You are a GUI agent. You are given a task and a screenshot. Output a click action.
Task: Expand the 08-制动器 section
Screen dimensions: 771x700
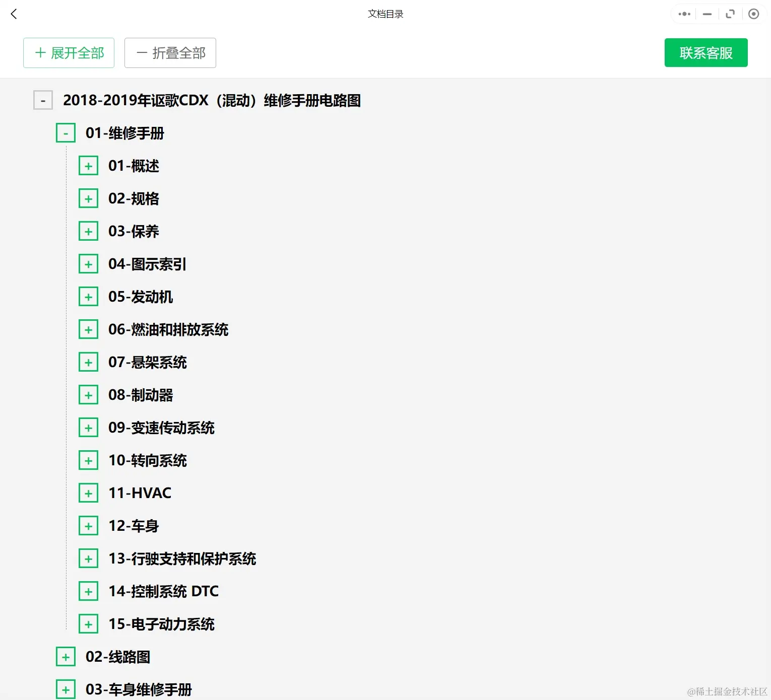tap(89, 394)
